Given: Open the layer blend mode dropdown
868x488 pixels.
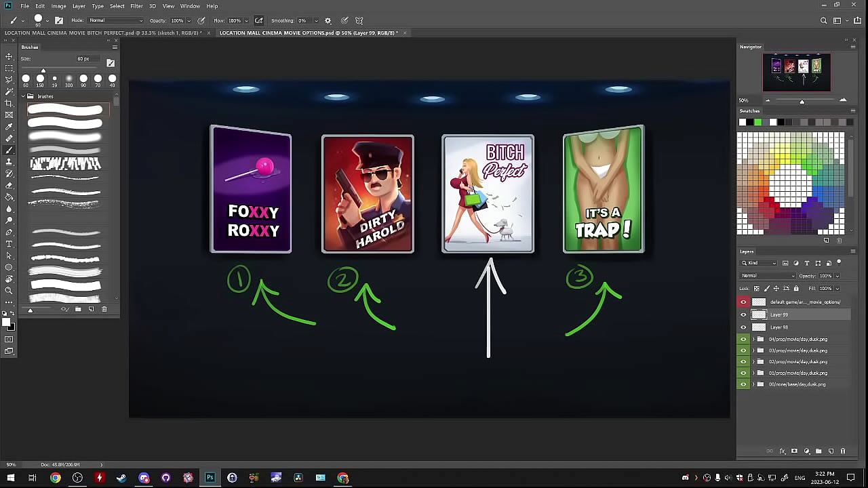Looking at the screenshot, I should point(768,276).
